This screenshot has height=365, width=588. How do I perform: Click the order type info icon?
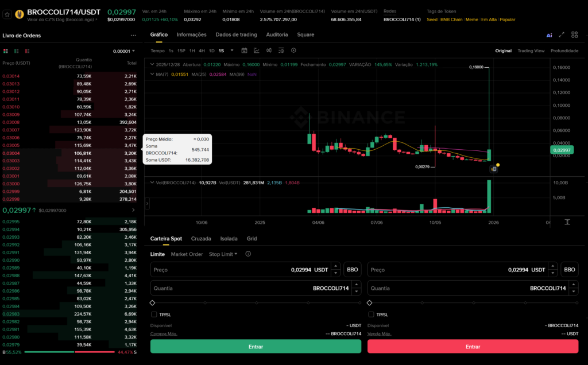click(x=248, y=254)
